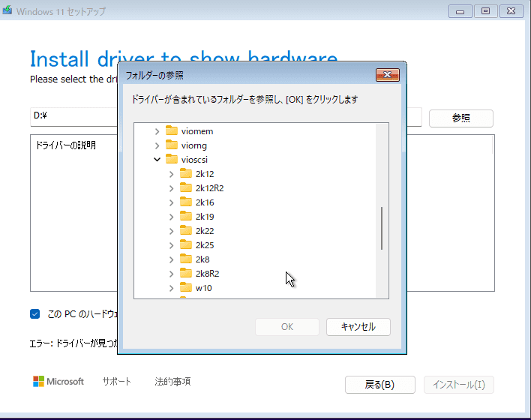Expand the 2k16 folder chevron
This screenshot has width=531, height=420.
tap(171, 202)
